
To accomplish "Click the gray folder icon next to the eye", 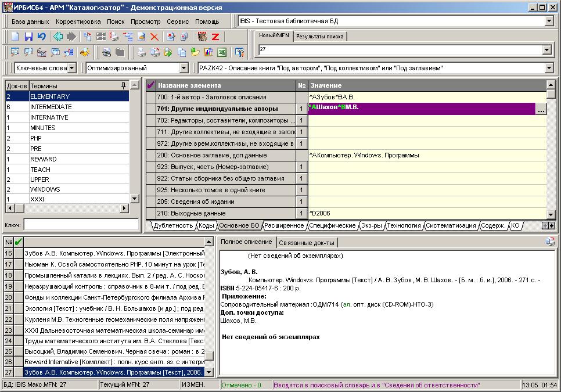I will (120, 52).
